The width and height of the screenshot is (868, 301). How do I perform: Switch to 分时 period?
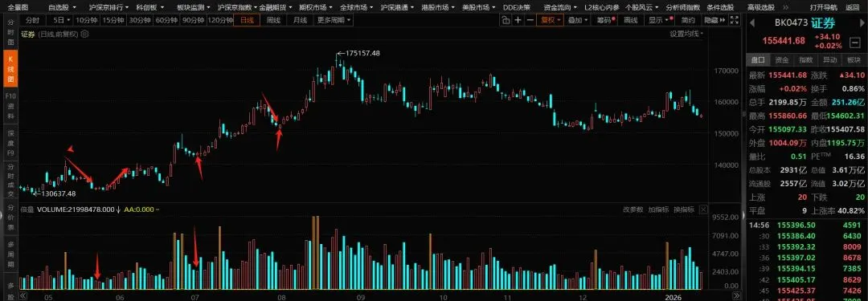click(x=34, y=20)
